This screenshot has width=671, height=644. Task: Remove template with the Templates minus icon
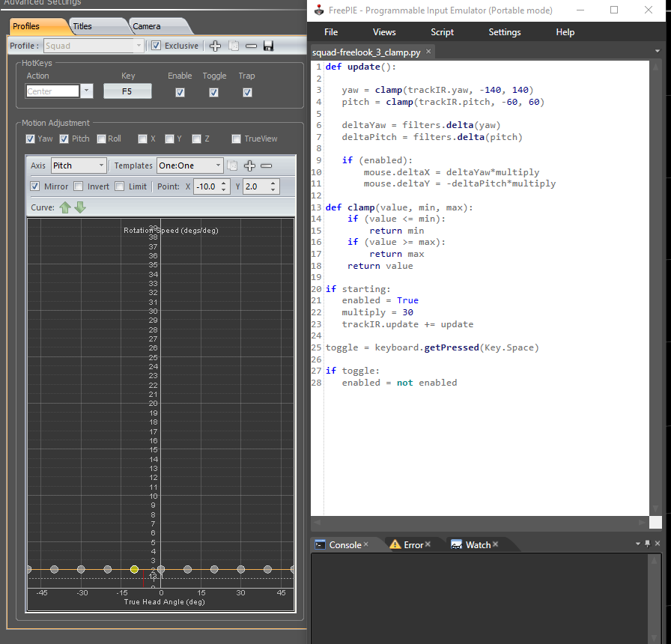point(266,165)
